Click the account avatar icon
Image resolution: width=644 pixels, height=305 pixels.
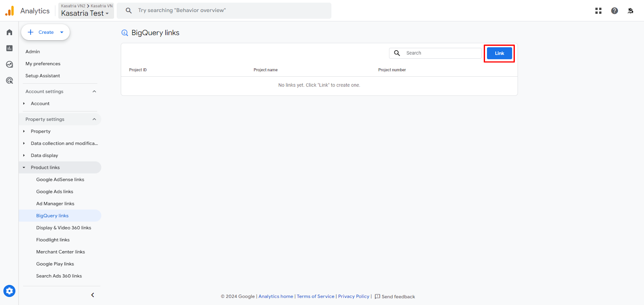pyautogui.click(x=631, y=11)
